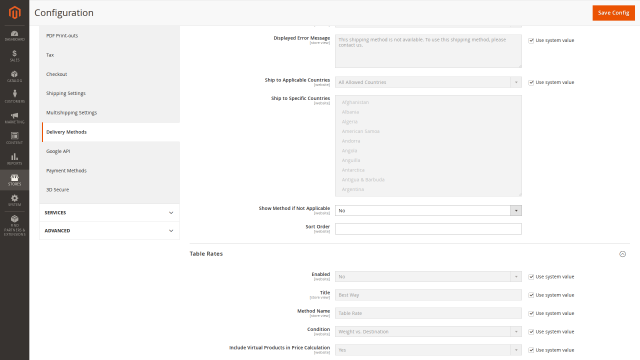Click the Save Config button

click(x=613, y=13)
